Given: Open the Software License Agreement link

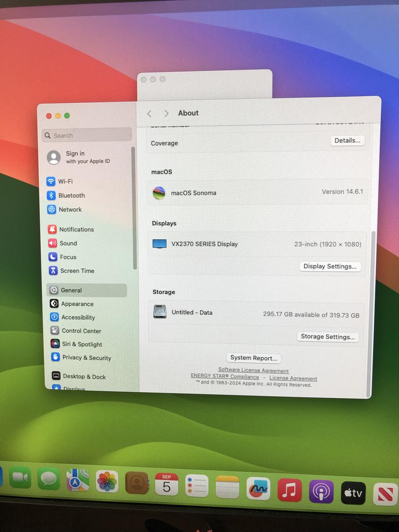Looking at the screenshot, I should (x=253, y=370).
